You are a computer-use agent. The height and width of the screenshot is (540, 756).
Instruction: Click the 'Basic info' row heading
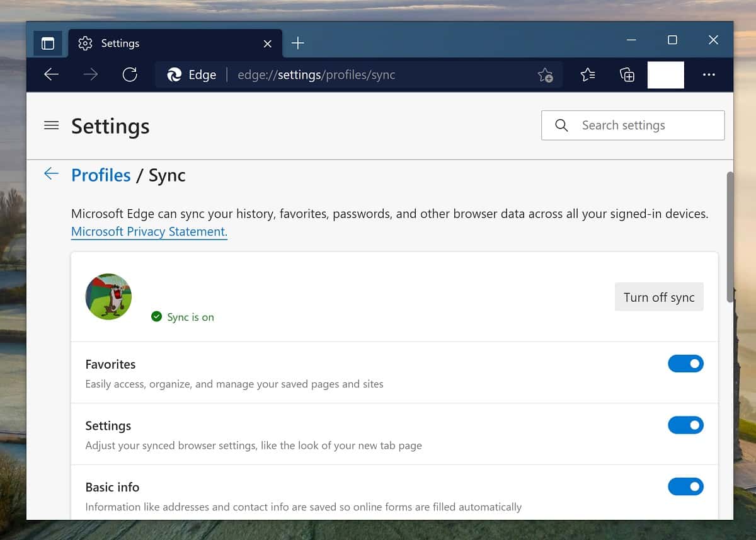click(x=112, y=487)
